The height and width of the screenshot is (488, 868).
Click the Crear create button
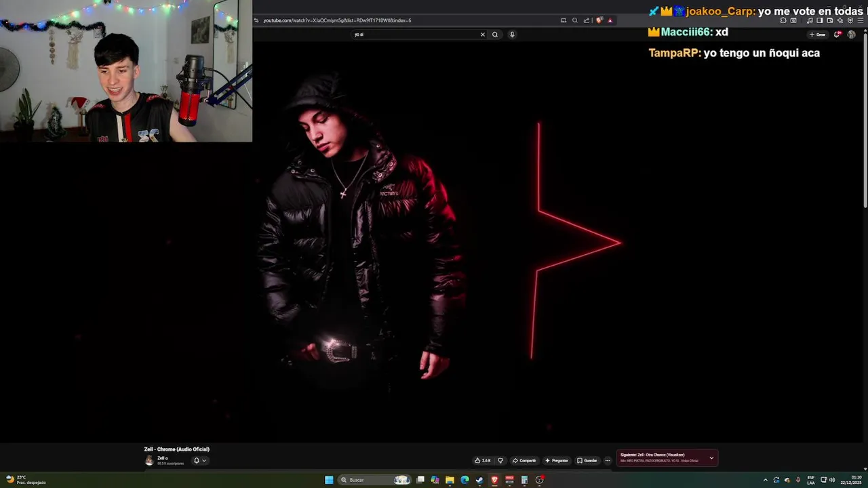click(818, 35)
